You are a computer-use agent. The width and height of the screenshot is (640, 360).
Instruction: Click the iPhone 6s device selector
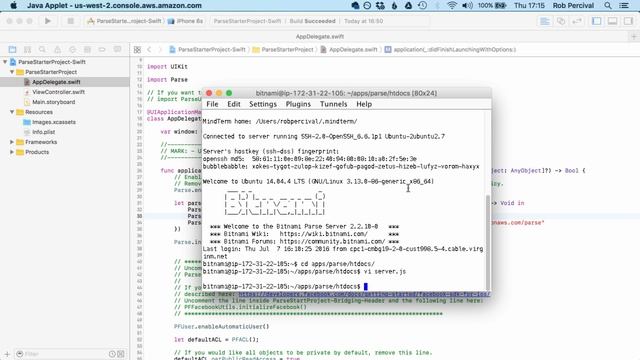click(185, 21)
